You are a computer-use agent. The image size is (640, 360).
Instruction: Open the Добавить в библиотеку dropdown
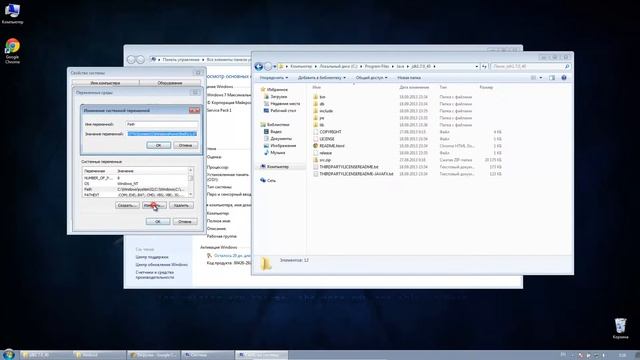pos(322,78)
